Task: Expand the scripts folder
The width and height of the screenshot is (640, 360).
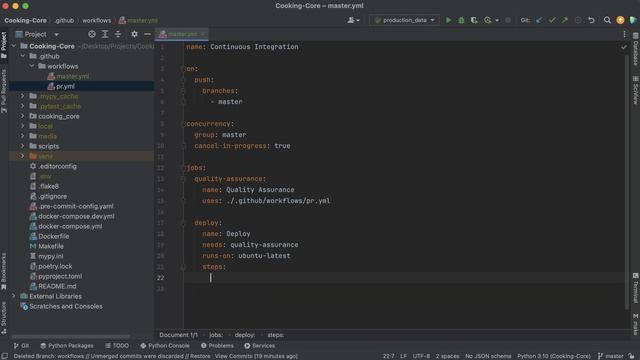Action: tap(23, 146)
